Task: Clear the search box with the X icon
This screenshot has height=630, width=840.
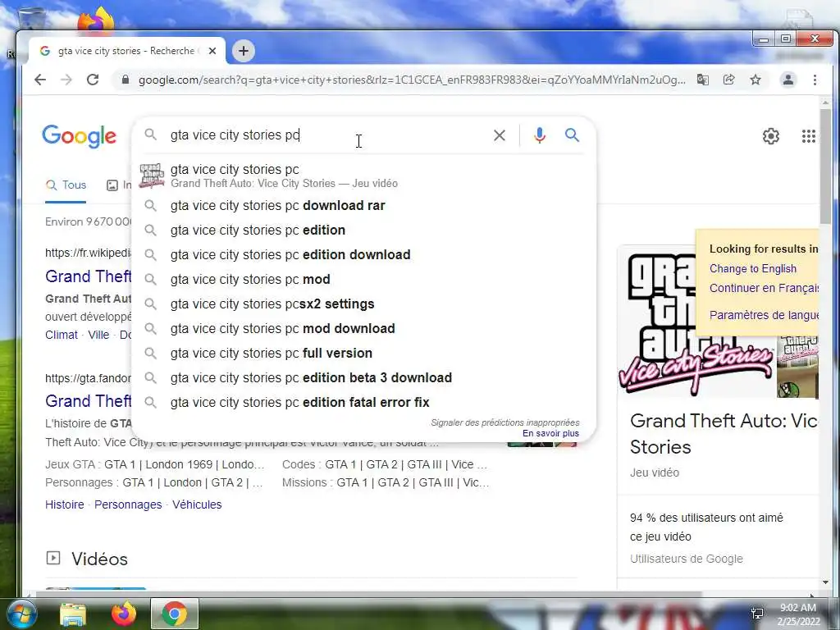Action: (500, 135)
